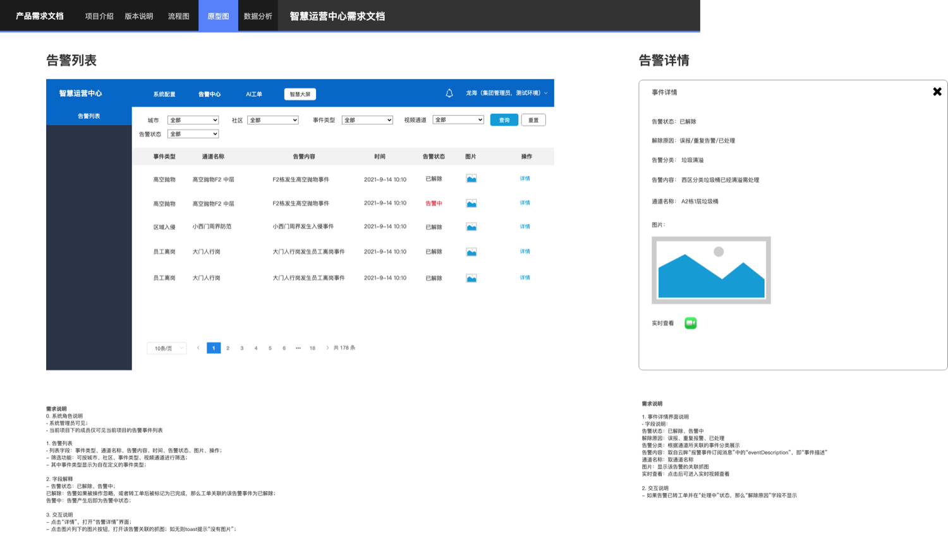Expand the 视频通道 dropdown

pyautogui.click(x=458, y=119)
